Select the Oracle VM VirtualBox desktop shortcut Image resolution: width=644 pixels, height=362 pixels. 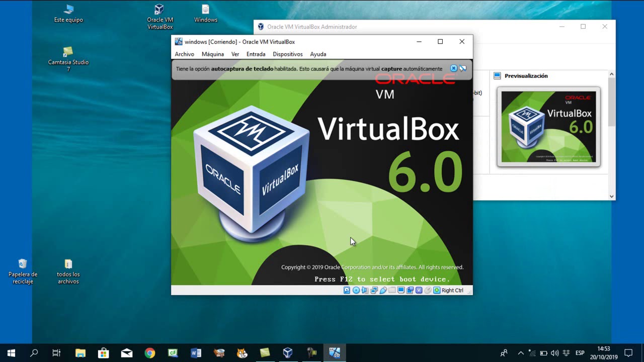[x=160, y=17]
